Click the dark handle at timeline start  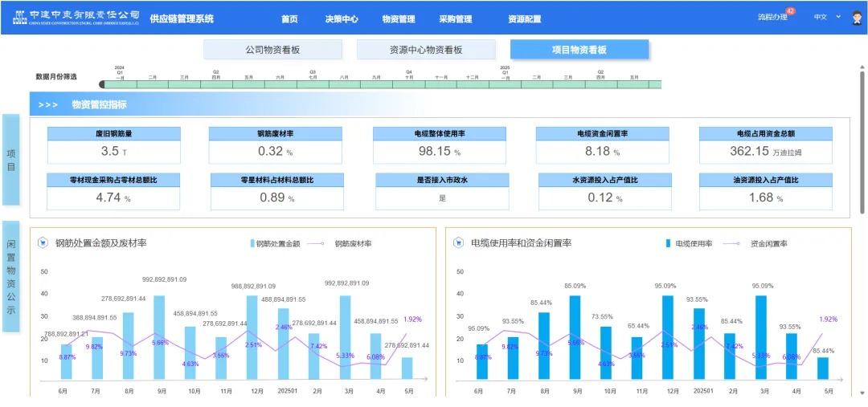click(x=102, y=84)
